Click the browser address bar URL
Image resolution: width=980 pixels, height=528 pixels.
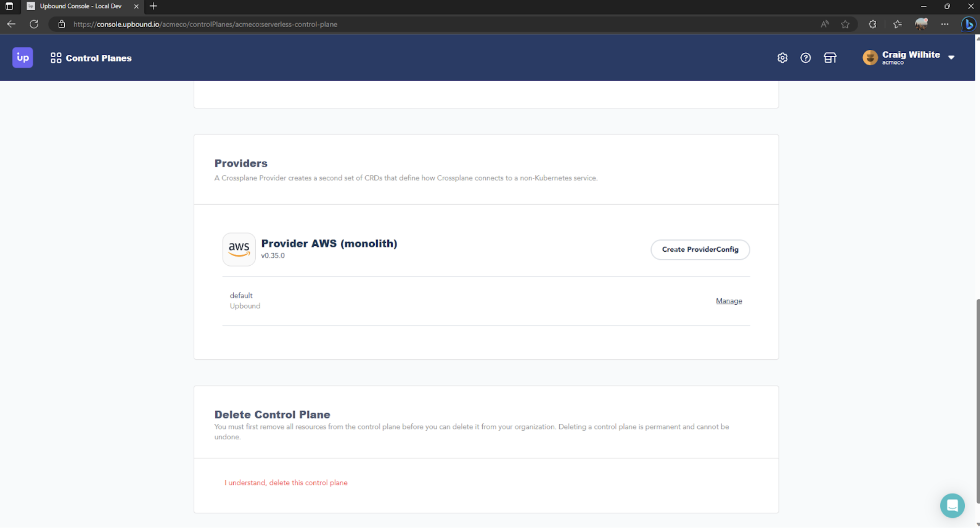[x=205, y=24]
